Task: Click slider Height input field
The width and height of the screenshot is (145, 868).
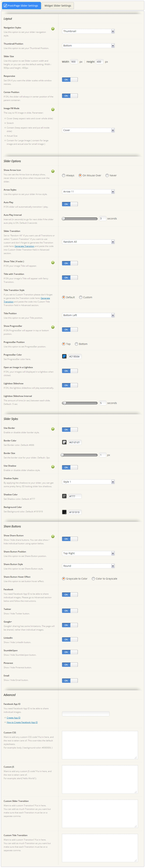Action: 100,62
